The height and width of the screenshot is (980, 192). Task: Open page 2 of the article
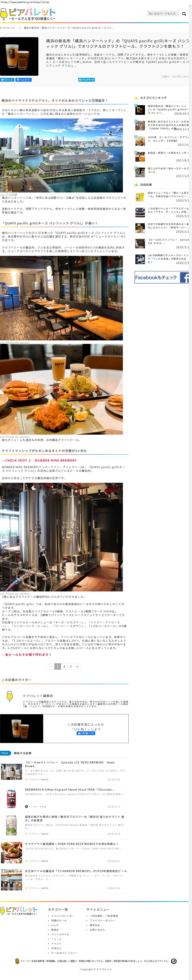64,666
